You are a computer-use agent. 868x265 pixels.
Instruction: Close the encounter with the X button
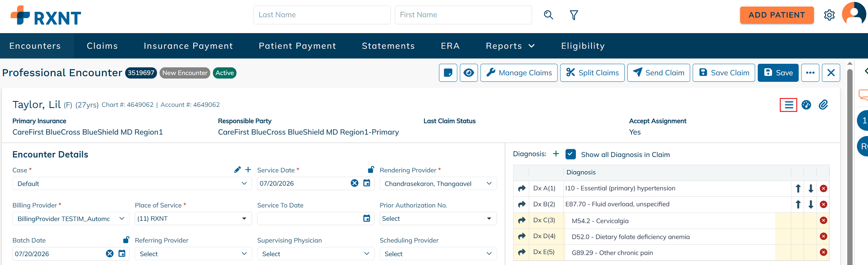click(831, 73)
